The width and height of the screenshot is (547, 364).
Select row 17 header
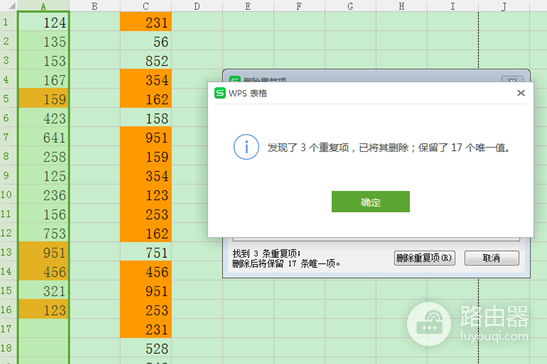8,329
